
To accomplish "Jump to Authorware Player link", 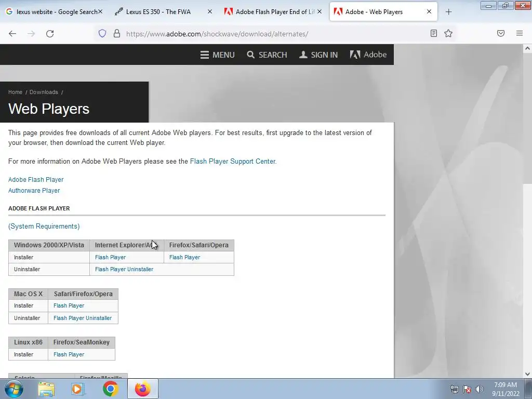I will 34,190.
